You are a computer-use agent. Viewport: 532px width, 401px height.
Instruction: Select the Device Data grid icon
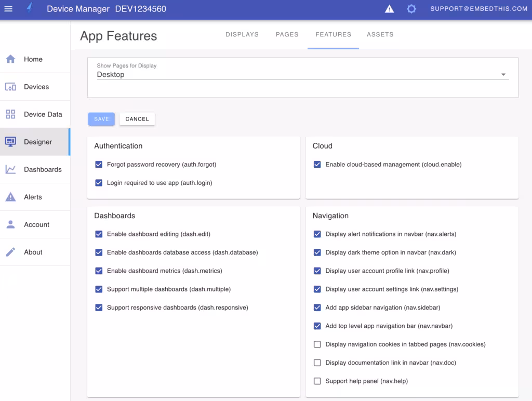pyautogui.click(x=10, y=114)
